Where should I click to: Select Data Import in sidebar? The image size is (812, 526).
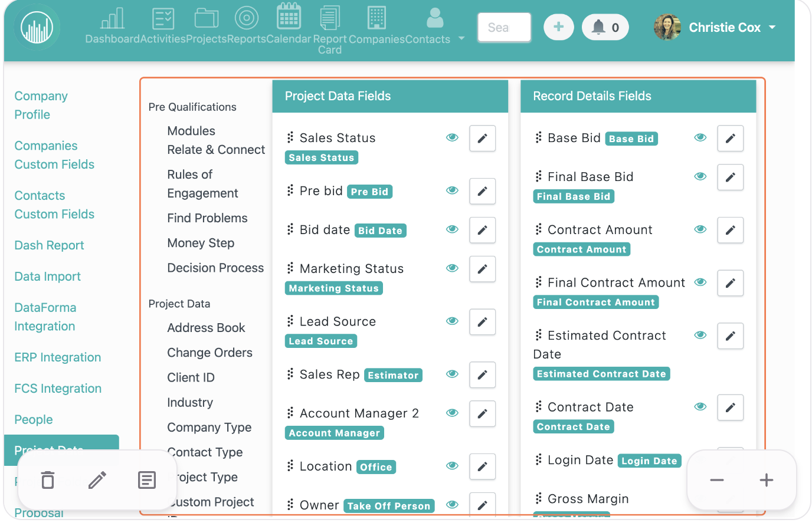[x=47, y=277]
